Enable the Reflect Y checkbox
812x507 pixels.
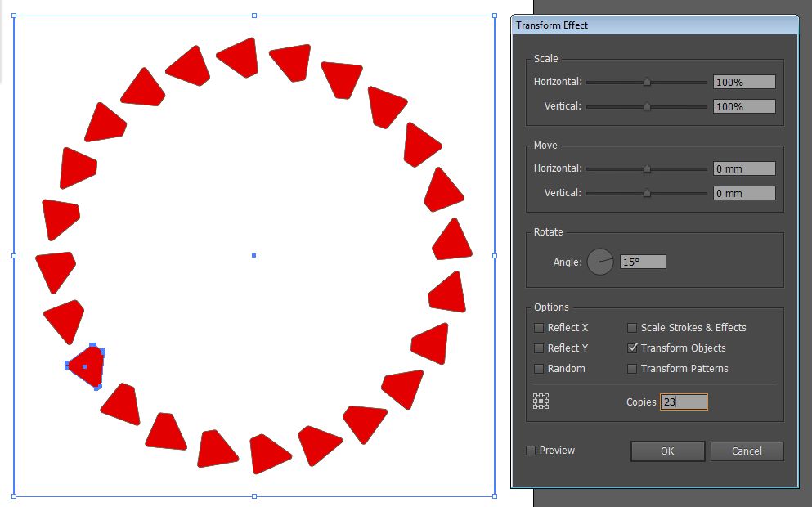(539, 348)
